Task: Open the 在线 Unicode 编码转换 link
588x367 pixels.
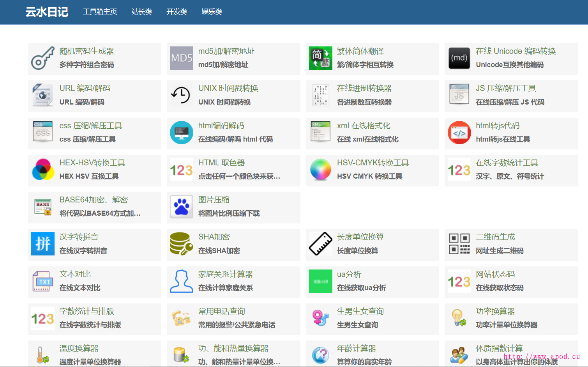Action: (516, 51)
